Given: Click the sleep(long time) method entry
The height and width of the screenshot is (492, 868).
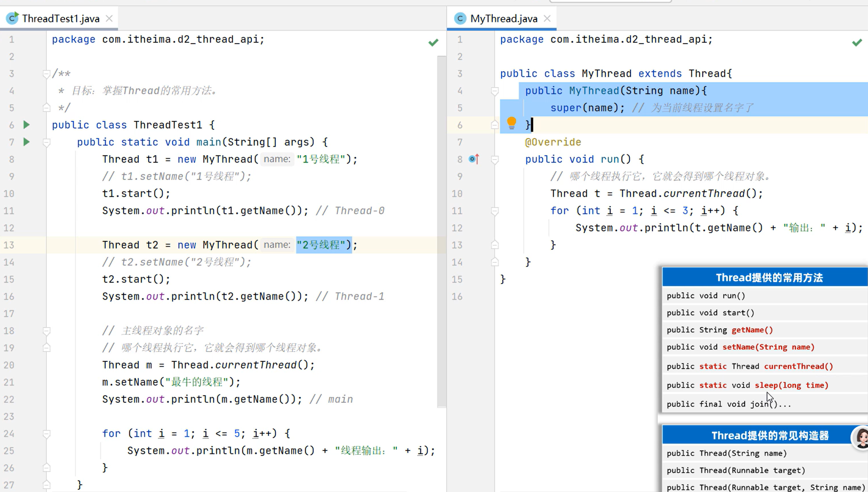Looking at the screenshot, I should click(x=791, y=385).
